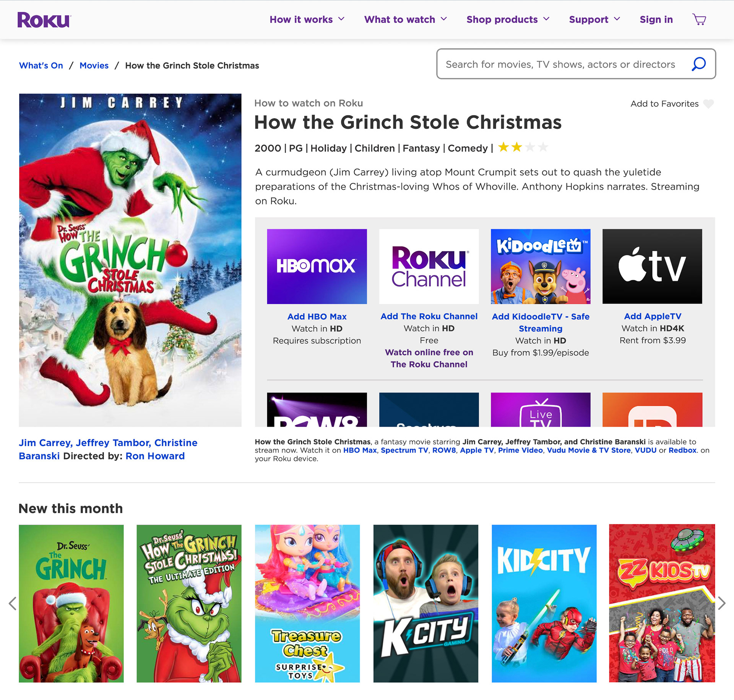Viewport: 734px width, 700px height.
Task: Open the Support menu
Action: click(x=594, y=19)
